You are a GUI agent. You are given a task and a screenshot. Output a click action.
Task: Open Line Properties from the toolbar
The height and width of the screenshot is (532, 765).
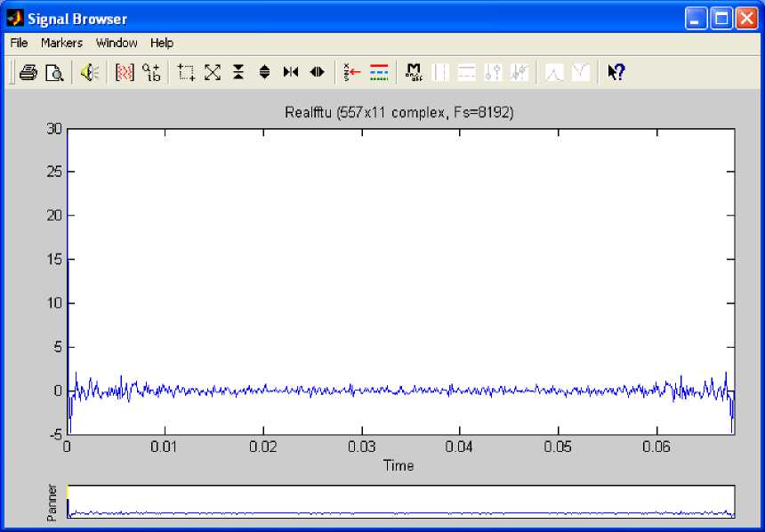coord(379,73)
